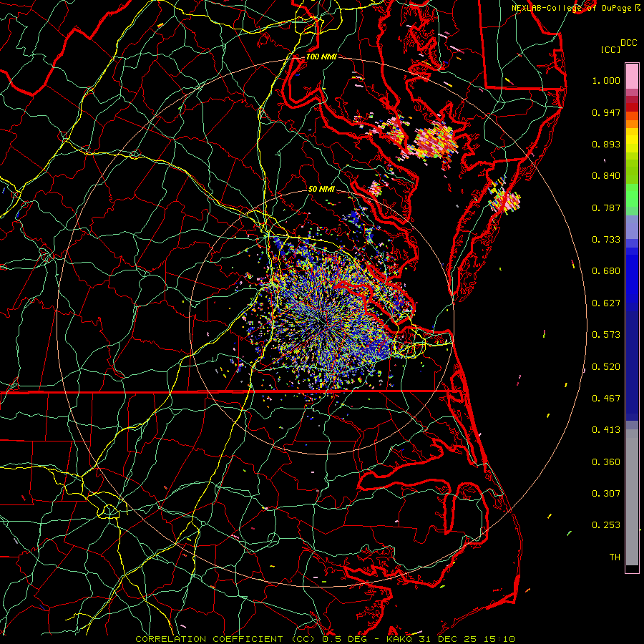Click the [CC] unit label
Screen dimensions: 644x644
(610, 49)
